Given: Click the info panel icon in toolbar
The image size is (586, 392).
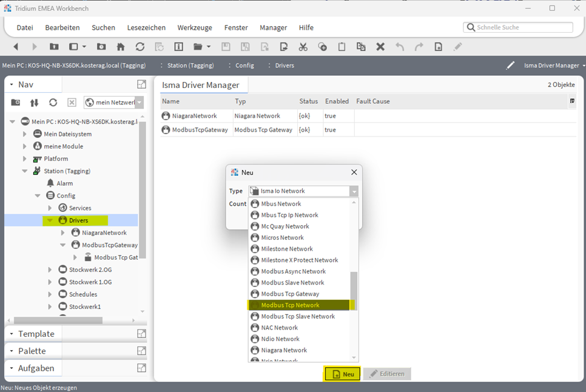Looking at the screenshot, I should coord(178,47).
